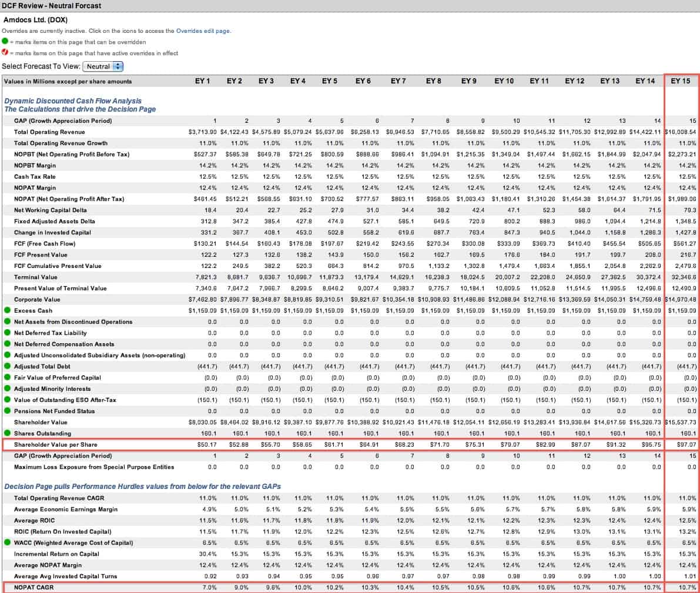700x593 pixels.
Task: Click the Maximum Loss Exposure from Special Purpose Entities label
Action: tap(94, 467)
